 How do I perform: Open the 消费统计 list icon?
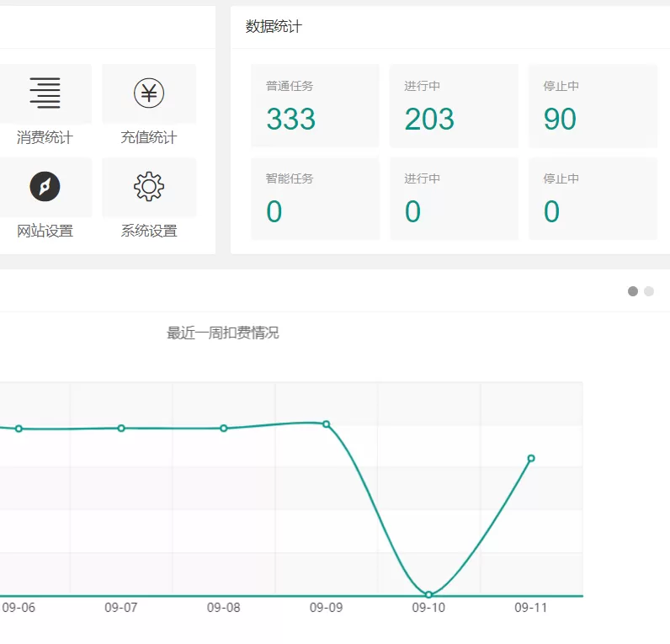pos(45,93)
